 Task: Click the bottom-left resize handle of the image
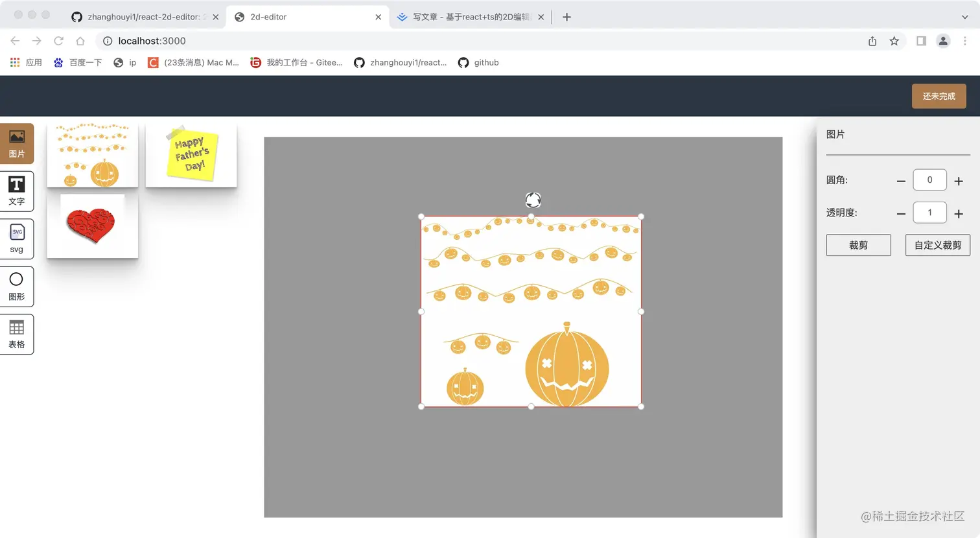point(421,406)
